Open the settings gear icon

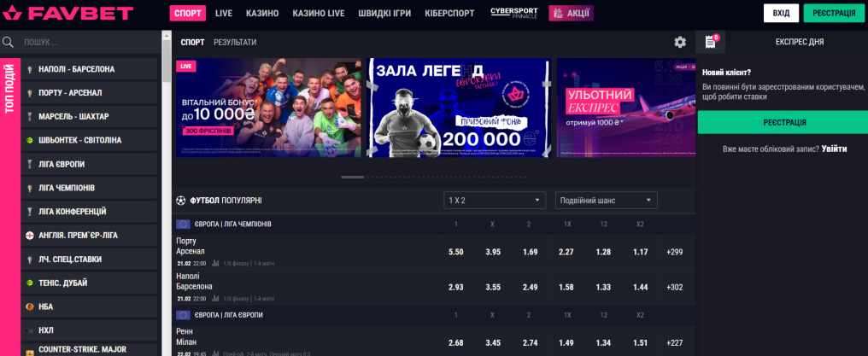pyautogui.click(x=680, y=42)
